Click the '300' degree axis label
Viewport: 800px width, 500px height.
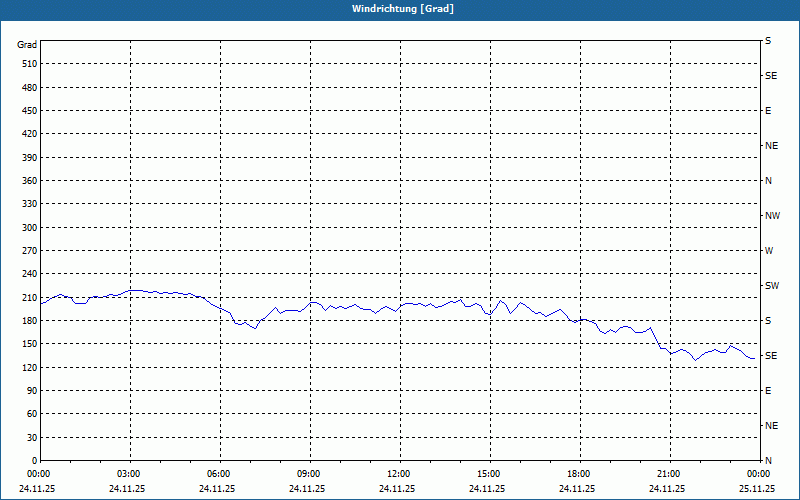[30, 228]
